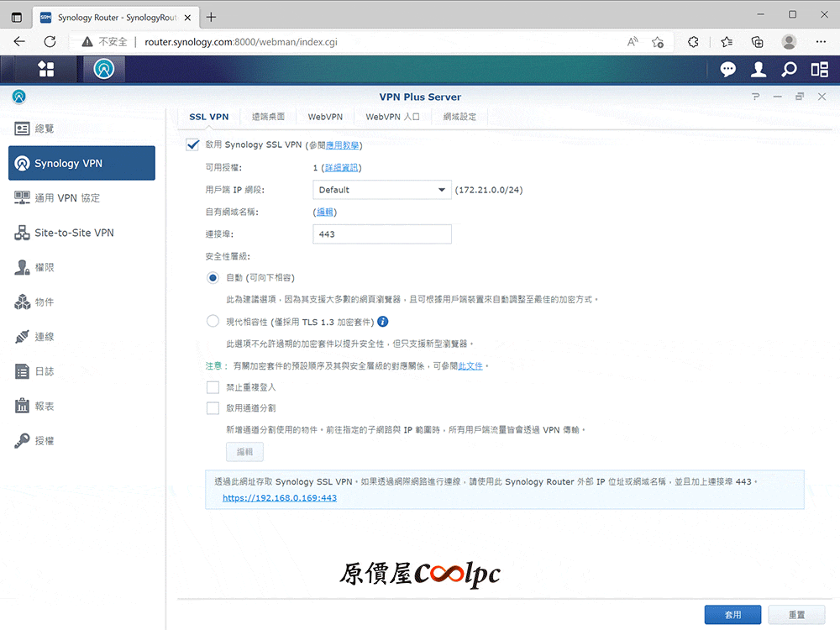Open the browser tab actions menu icon

click(x=17, y=17)
